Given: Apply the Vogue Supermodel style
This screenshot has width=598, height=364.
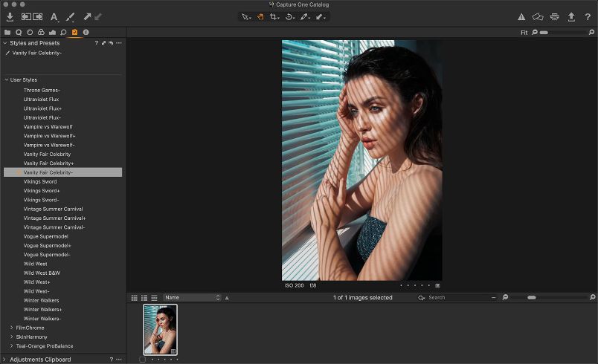Looking at the screenshot, I should [46, 236].
